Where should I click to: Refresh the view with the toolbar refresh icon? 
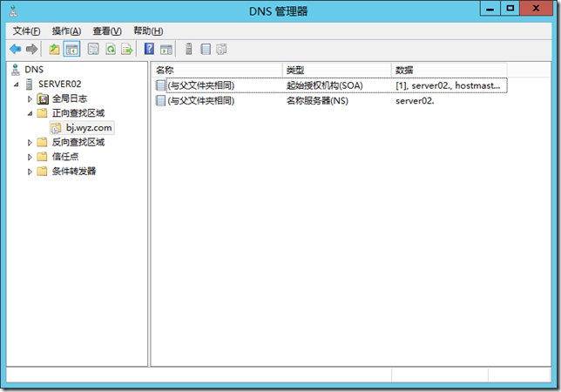coord(111,49)
